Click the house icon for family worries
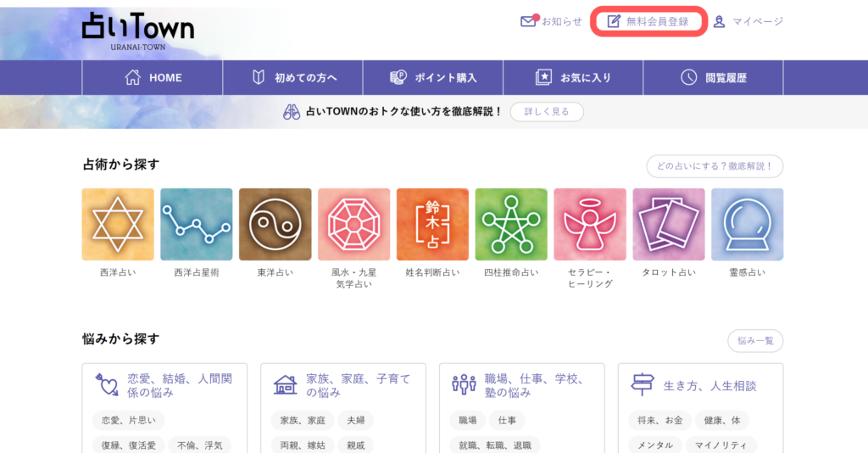This screenshot has width=868, height=453. pos(285,385)
